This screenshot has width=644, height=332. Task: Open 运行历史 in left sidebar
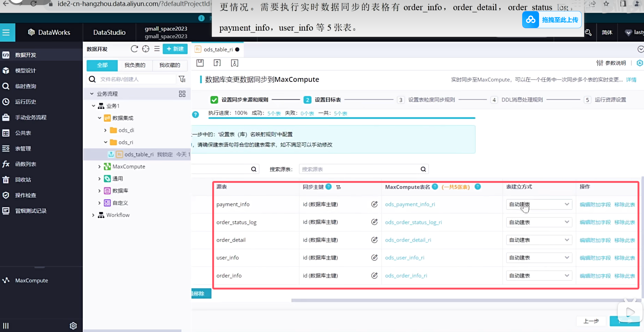pos(26,102)
